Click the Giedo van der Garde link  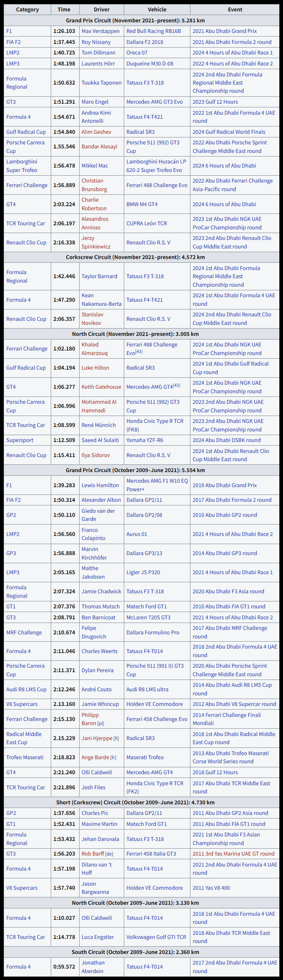[98, 514]
